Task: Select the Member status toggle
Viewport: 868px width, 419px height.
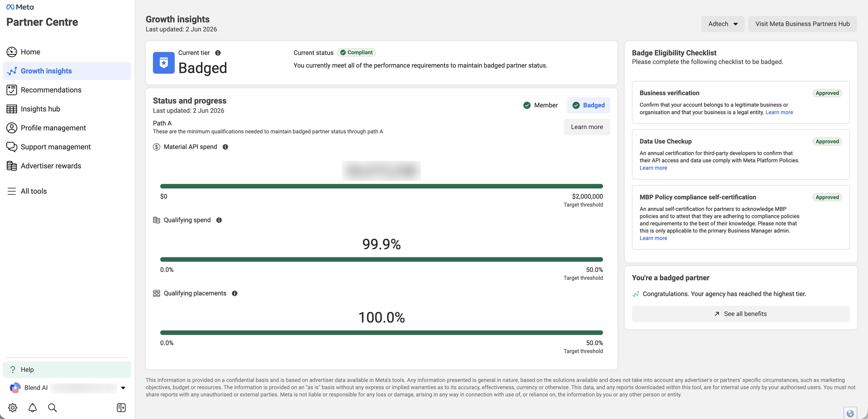Action: [540, 105]
